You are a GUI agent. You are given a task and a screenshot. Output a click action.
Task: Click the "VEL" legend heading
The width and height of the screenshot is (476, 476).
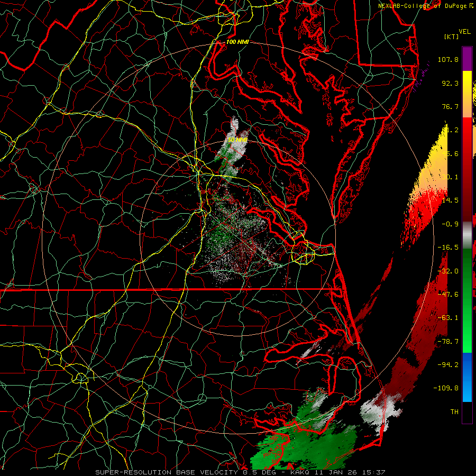[x=464, y=31]
